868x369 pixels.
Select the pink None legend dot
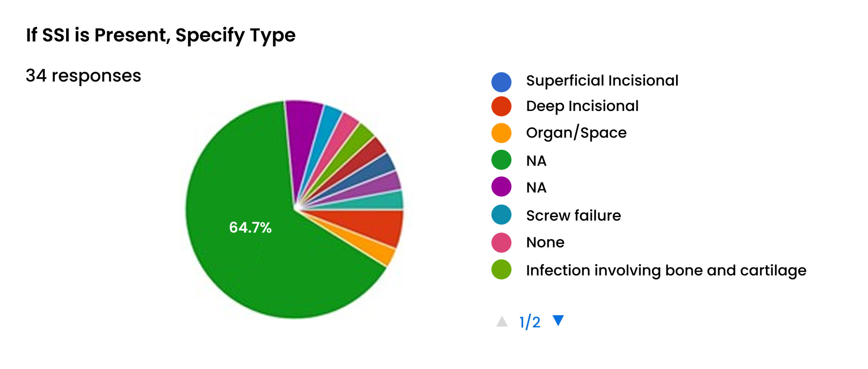click(501, 242)
